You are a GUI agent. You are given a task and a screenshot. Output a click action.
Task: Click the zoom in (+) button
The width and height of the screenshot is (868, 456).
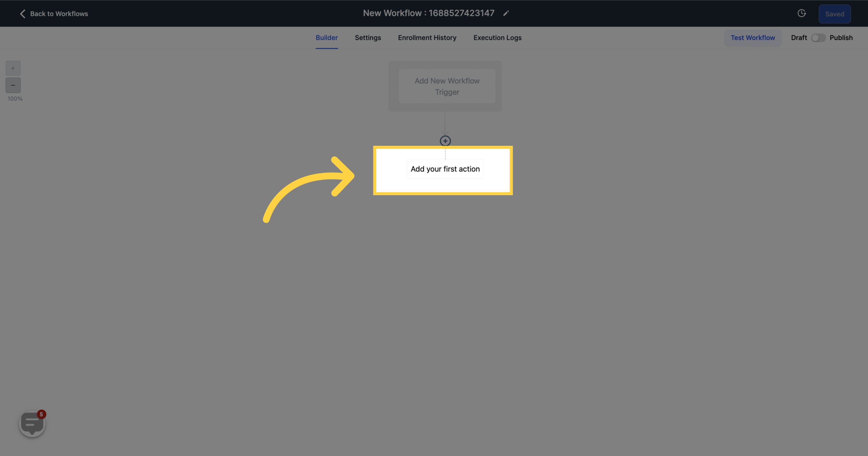click(x=13, y=68)
